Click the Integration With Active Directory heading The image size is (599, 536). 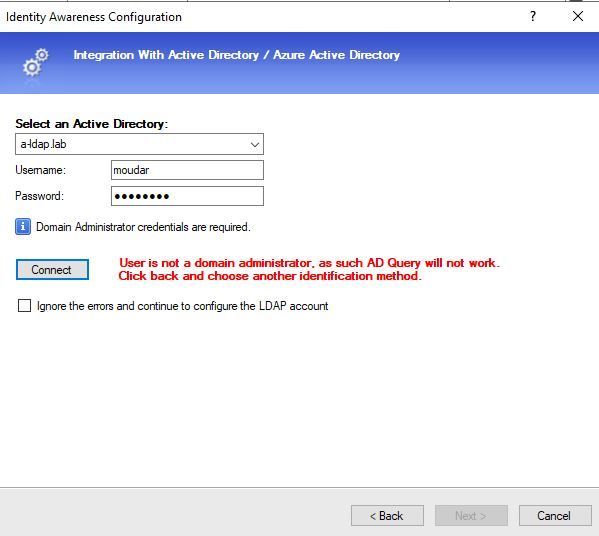point(236,55)
